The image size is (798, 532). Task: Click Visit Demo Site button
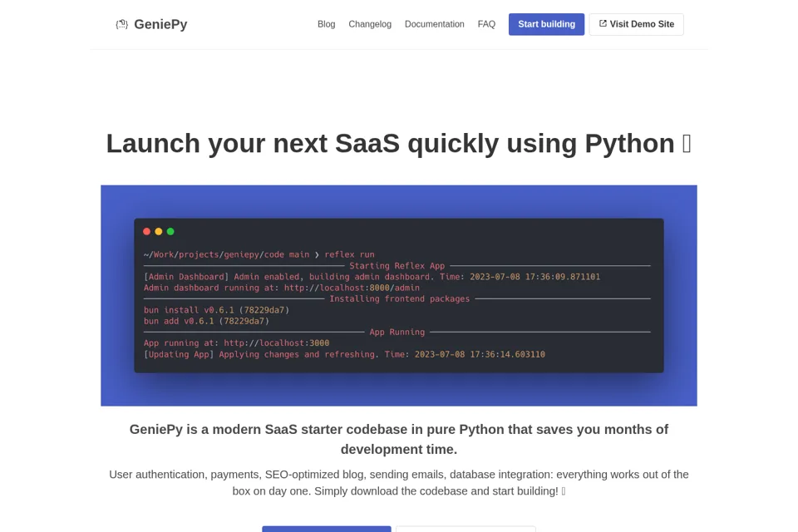pyautogui.click(x=636, y=24)
